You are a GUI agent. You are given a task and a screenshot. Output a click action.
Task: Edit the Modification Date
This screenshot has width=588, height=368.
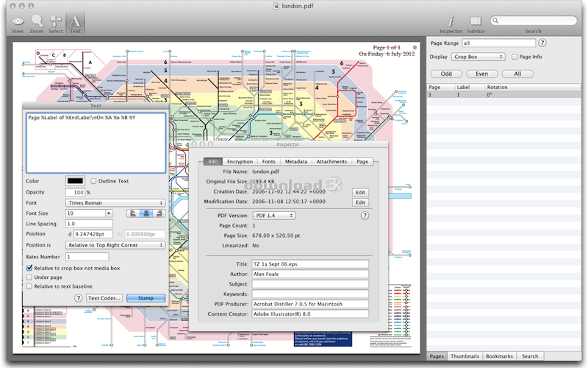tap(360, 202)
